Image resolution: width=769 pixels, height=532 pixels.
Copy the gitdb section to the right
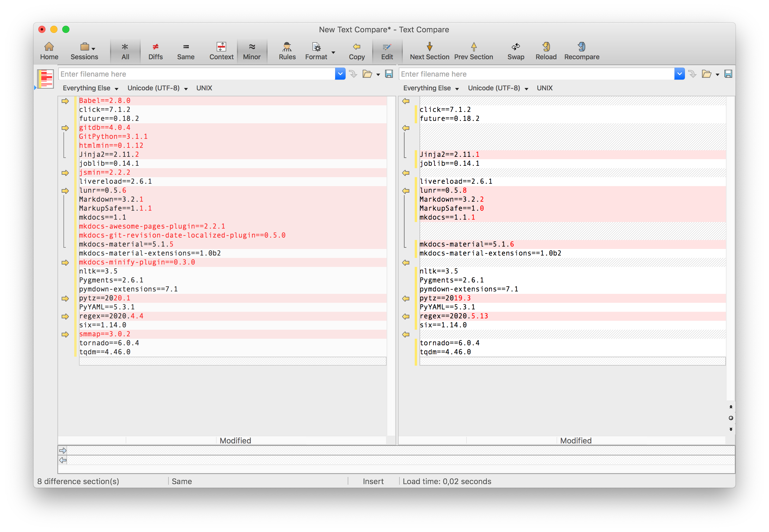65,128
